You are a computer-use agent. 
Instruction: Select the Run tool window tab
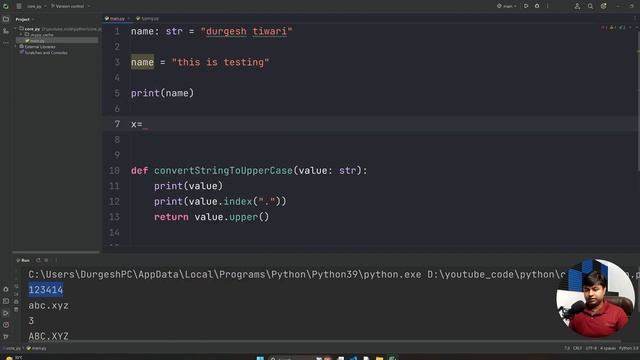pos(23,260)
